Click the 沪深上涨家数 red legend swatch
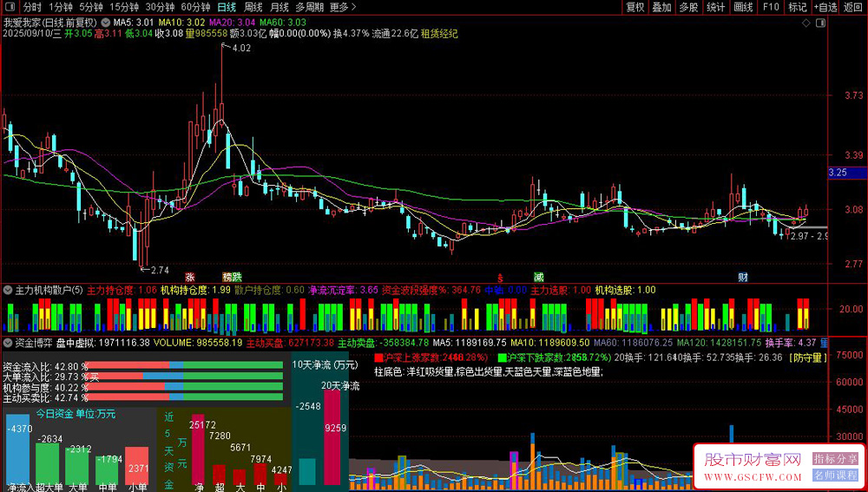This screenshot has width=868, height=492. 378,357
